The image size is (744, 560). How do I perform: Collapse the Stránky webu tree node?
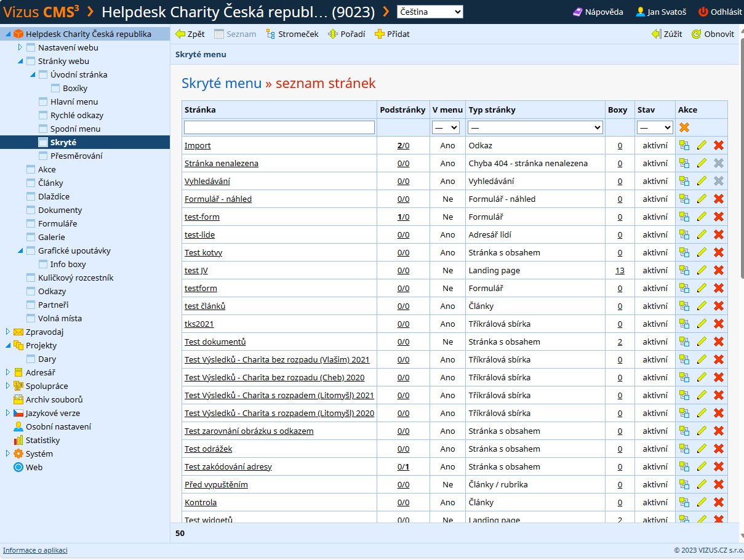coord(20,61)
